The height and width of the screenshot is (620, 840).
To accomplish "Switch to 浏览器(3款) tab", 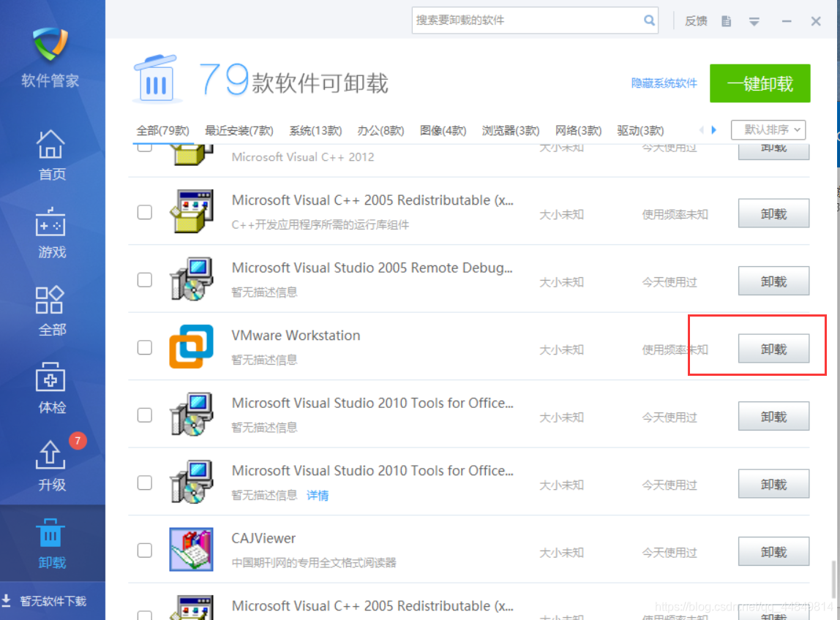I will coord(511,131).
